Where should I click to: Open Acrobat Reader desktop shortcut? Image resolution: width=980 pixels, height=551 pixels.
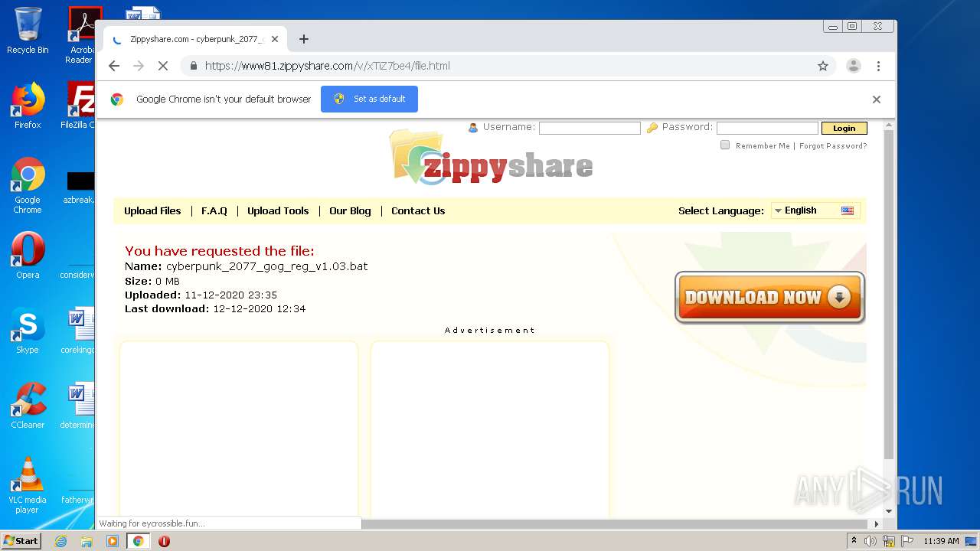pos(81,35)
